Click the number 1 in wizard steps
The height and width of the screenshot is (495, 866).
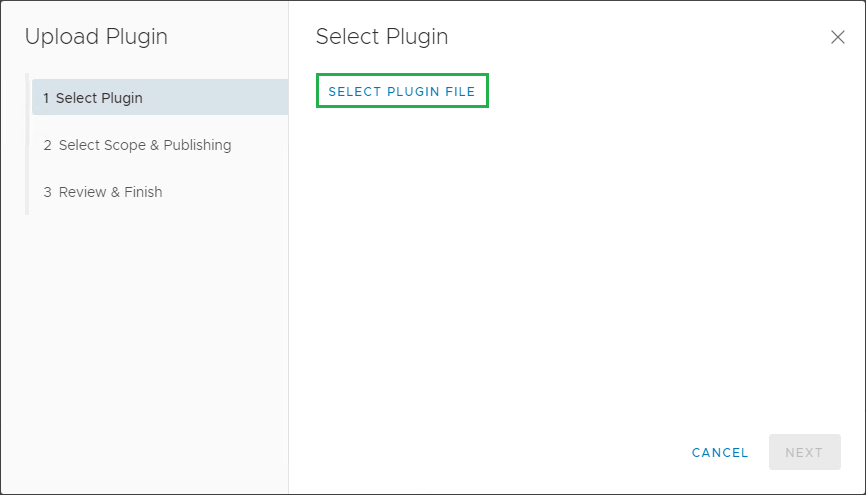46,98
